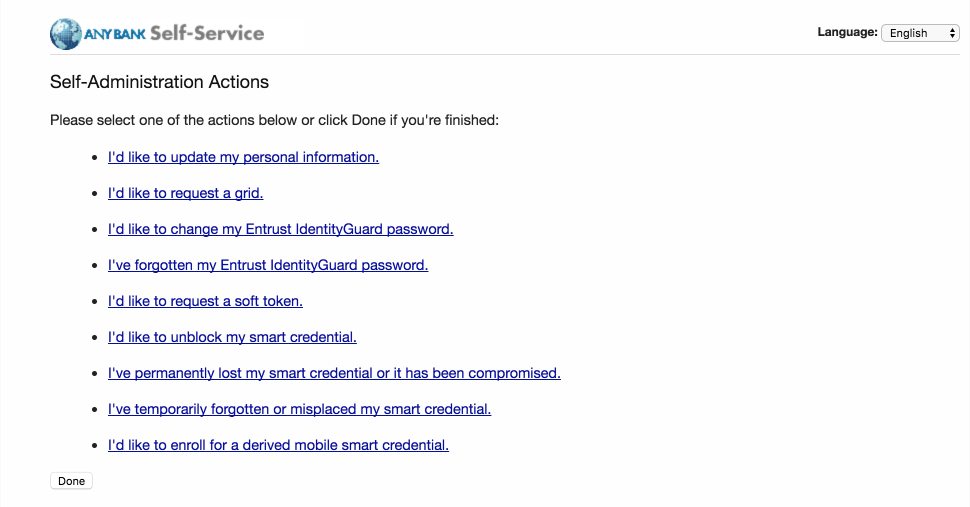Viewport: 970px width, 507px height.
Task: Click the ANYBANK logo wordmark
Action: tap(115, 34)
